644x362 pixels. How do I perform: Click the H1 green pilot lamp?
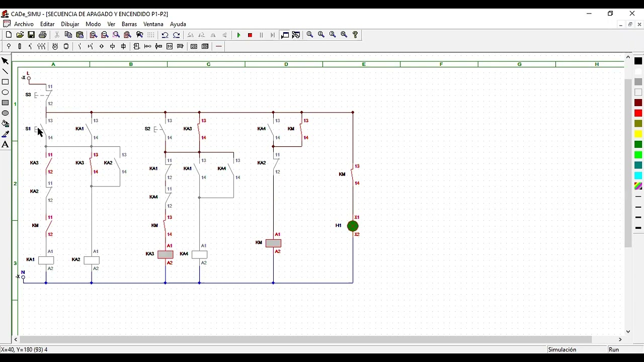click(x=353, y=226)
